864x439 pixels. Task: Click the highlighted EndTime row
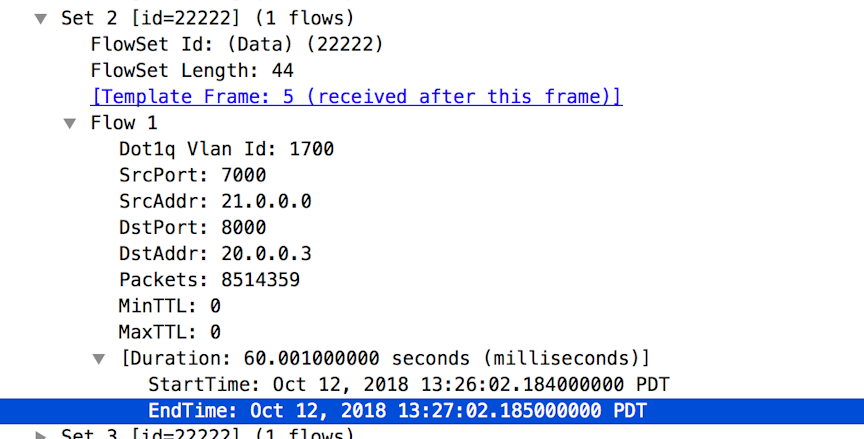tap(432, 411)
